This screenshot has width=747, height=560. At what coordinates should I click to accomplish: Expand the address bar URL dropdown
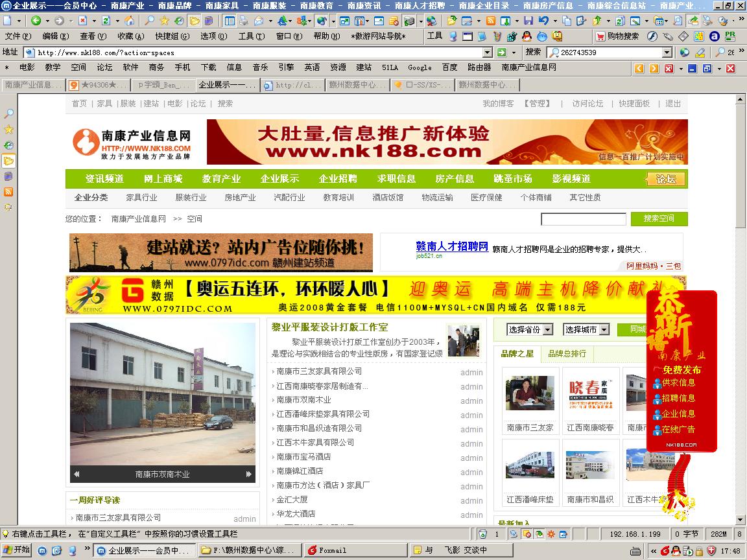coord(488,52)
